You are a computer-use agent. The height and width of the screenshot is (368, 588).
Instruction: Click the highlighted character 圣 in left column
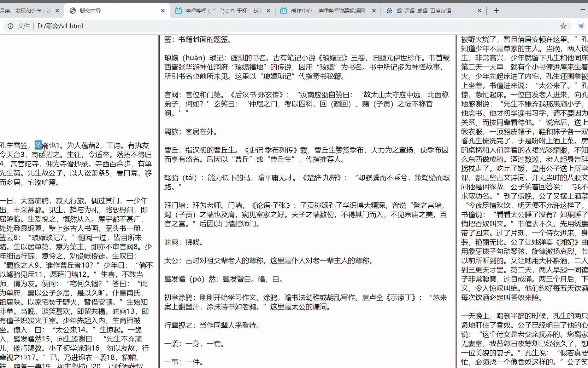coord(38,145)
